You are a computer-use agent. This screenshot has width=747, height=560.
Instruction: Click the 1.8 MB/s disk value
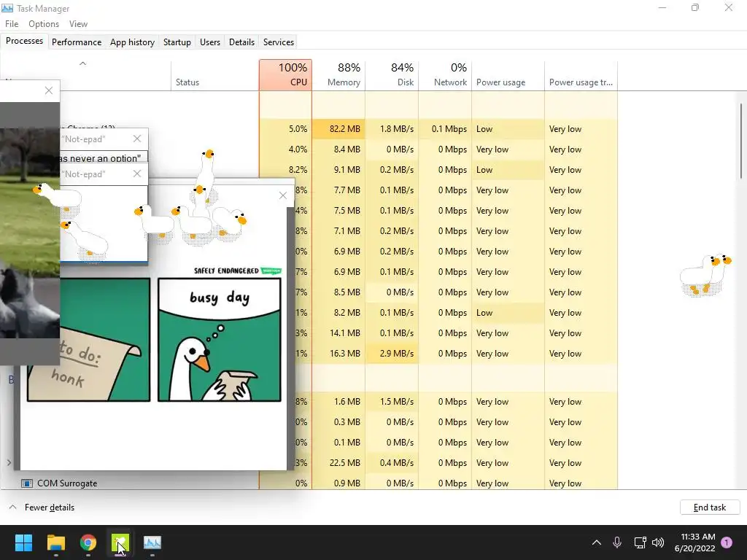396,128
